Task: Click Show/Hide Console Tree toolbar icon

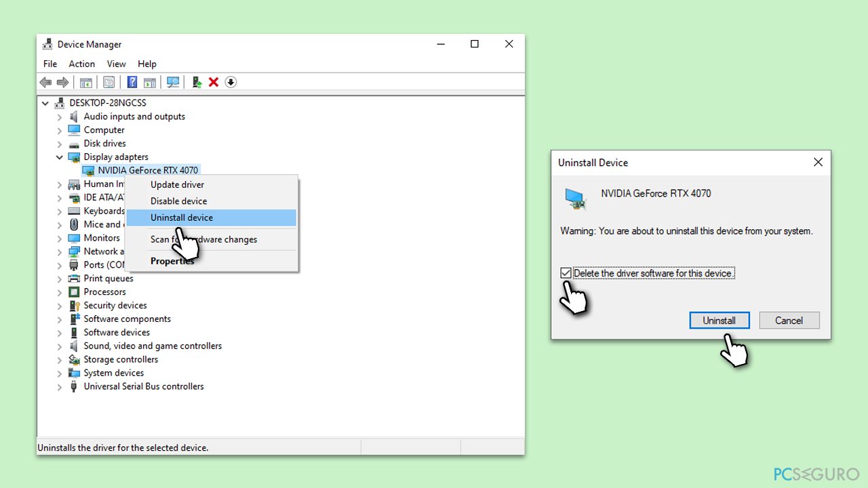Action: 86,82
